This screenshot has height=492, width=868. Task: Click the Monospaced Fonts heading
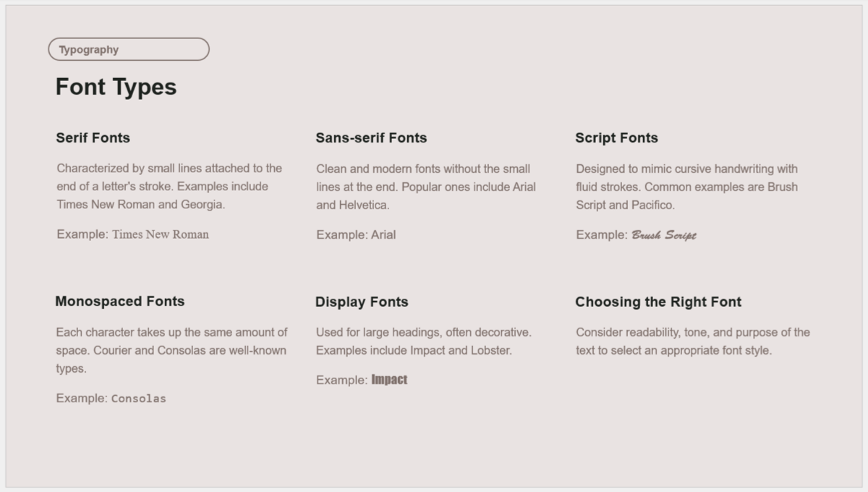point(119,301)
